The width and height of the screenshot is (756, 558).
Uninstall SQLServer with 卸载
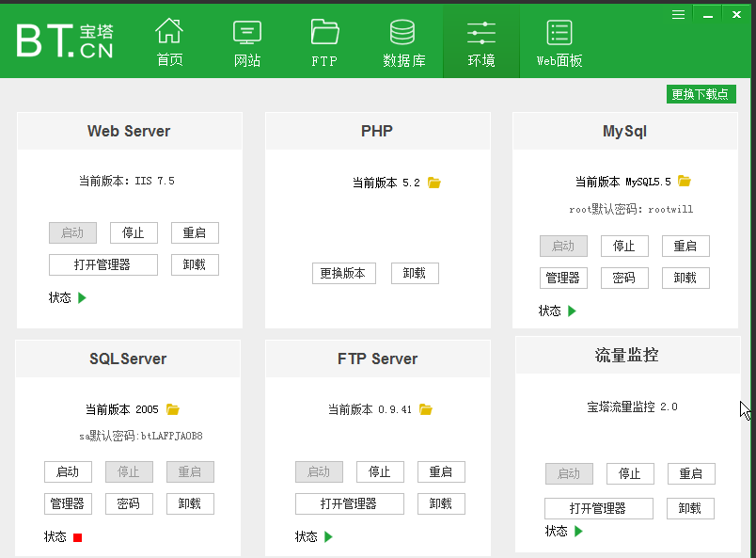[190, 503]
